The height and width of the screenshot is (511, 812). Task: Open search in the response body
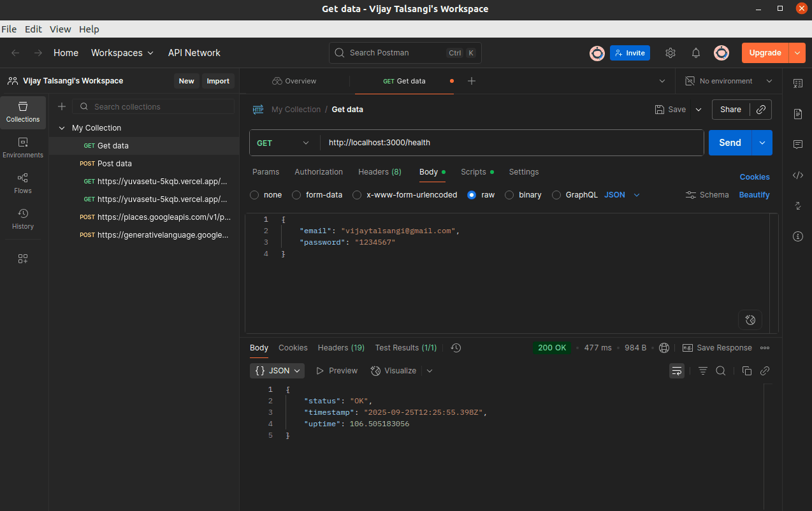721,370
